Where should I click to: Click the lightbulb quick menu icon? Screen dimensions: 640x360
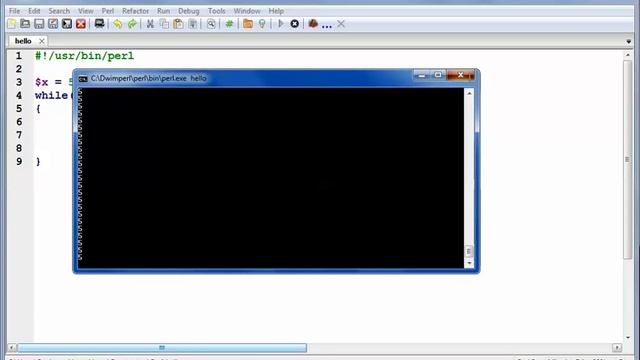coord(262,24)
